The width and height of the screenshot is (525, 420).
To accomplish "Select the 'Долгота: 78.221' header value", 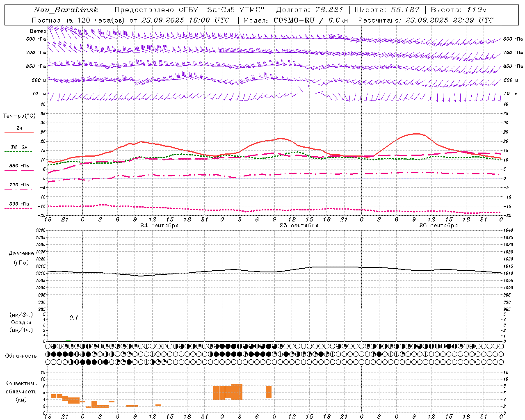I will coord(309,10).
